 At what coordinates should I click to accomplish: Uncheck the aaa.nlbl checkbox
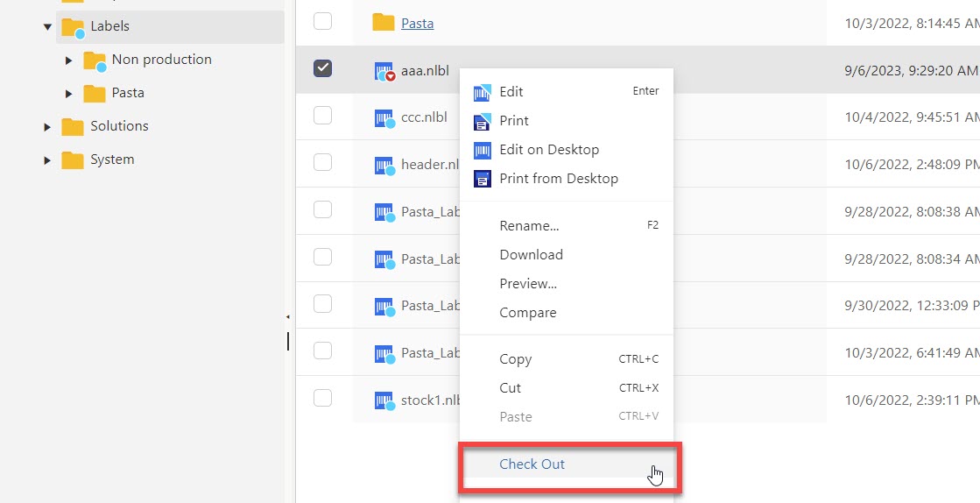point(322,68)
